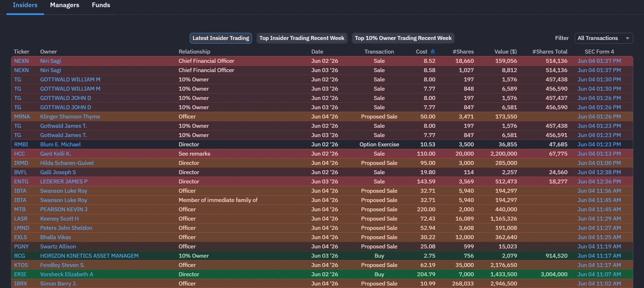The image size is (644, 288).
Task: View owner Keeney Scott H
Action: coord(59,219)
